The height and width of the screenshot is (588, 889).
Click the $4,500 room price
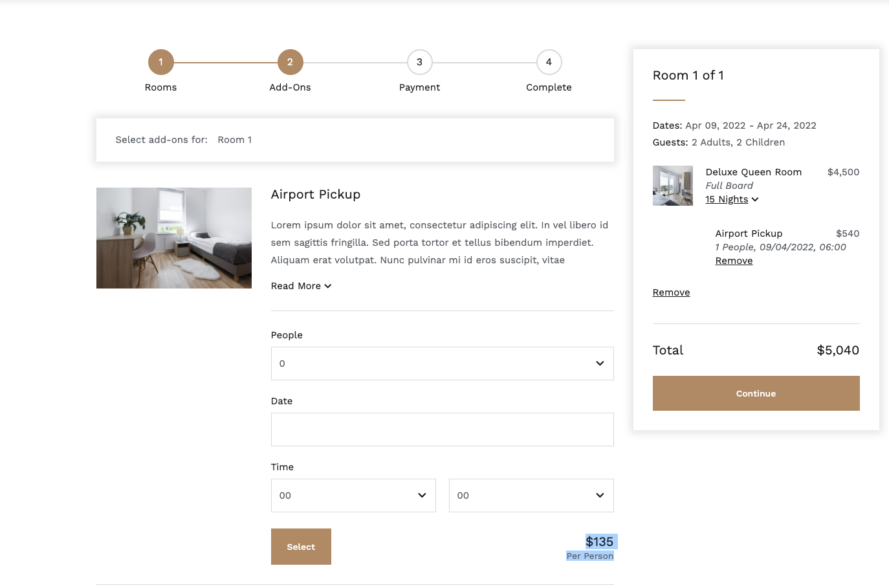843,172
